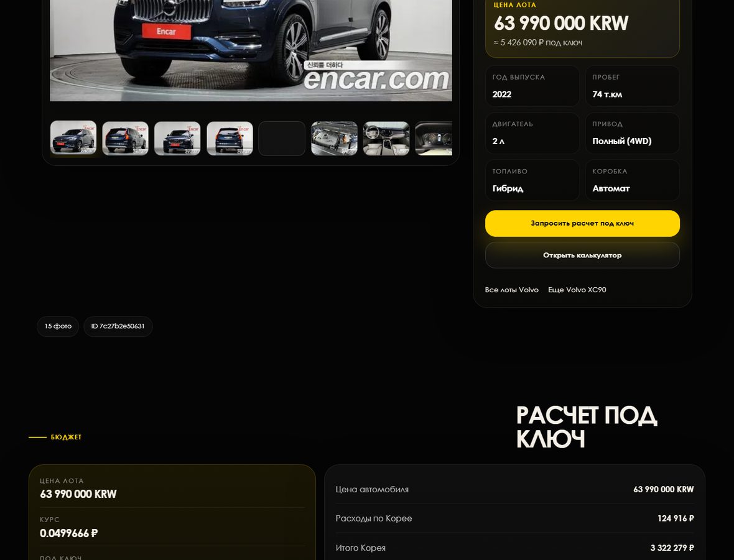This screenshot has width=734, height=560.
Task: Click the 'РАСЧЕТ ПОД КЛЮЧ' heading
Action: click(587, 426)
